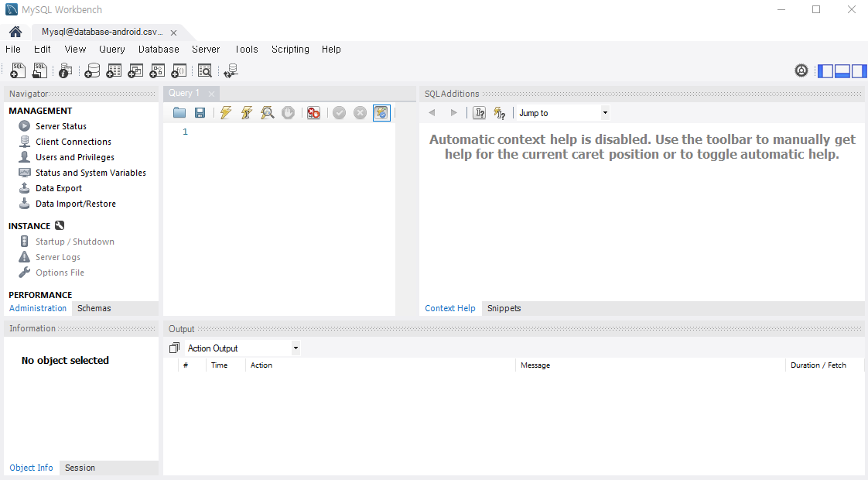Viewport: 868px width, 480px height.
Task: Create a new schema icon
Action: 92,70
